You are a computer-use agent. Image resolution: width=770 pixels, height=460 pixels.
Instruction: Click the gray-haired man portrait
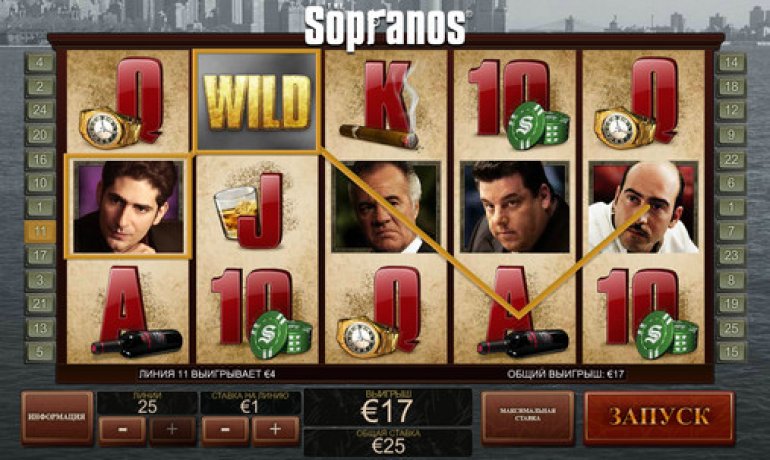(386, 207)
